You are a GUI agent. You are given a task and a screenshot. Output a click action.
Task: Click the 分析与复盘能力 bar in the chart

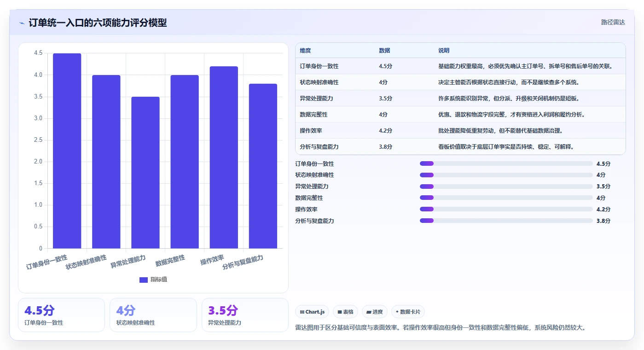tap(263, 166)
